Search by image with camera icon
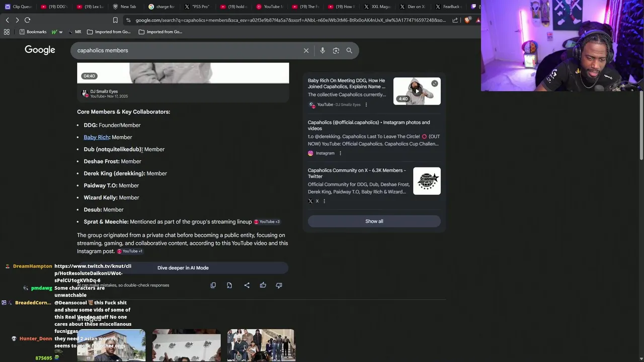644x362 pixels. coord(336,50)
